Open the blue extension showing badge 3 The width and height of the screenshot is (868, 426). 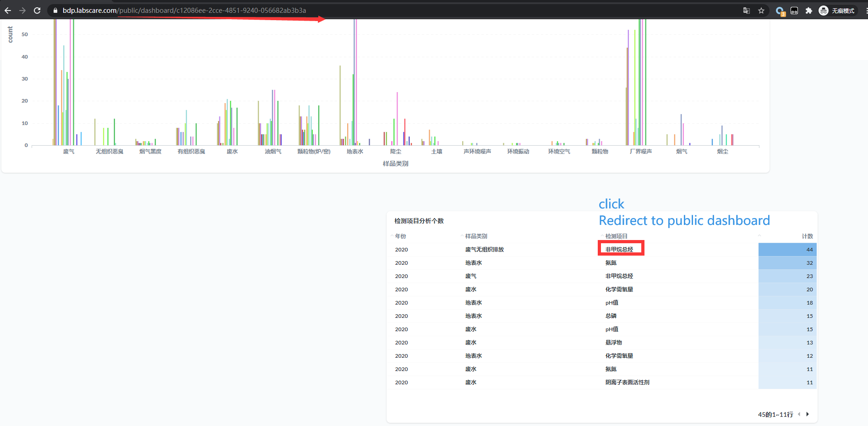coord(780,11)
